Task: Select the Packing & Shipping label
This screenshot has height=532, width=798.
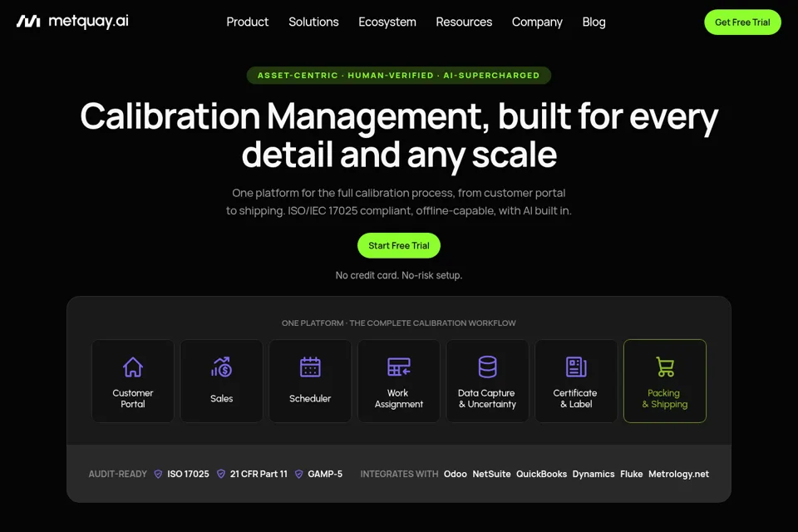Action: (665, 399)
